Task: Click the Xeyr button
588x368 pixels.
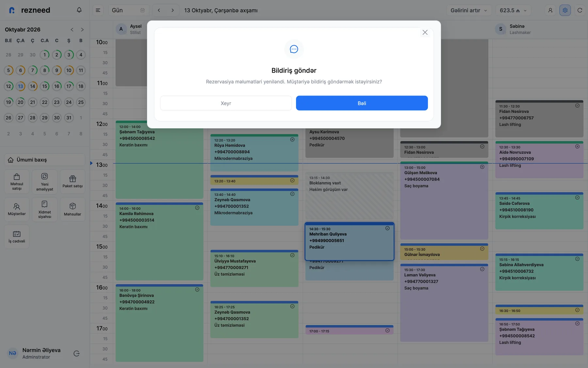Action: [x=226, y=103]
